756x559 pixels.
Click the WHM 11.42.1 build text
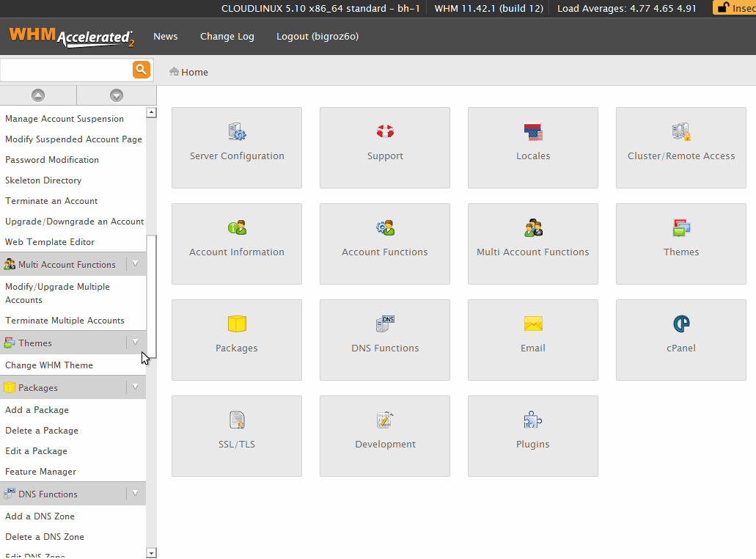tap(489, 8)
